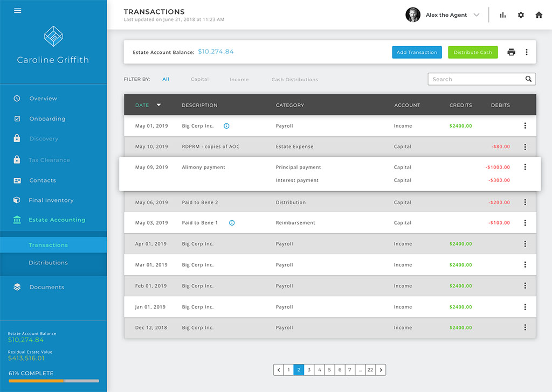Viewport: 552px width, 392px height.
Task: Filter transactions by Cash Distributions
Action: pos(294,80)
